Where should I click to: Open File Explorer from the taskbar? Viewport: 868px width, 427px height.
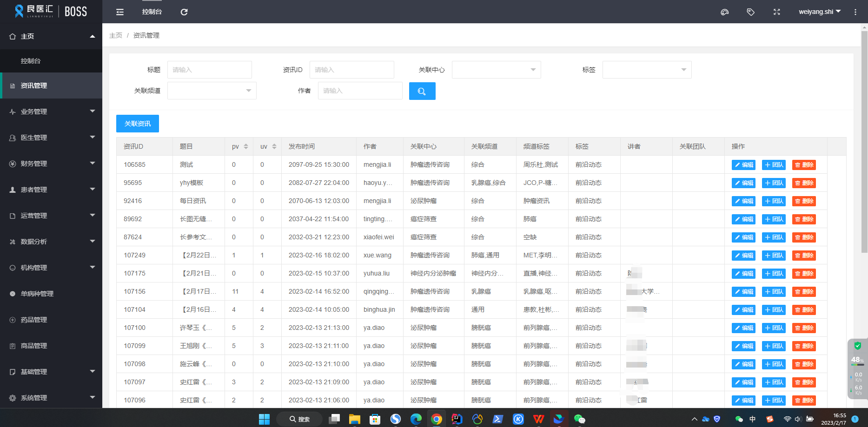[354, 419]
